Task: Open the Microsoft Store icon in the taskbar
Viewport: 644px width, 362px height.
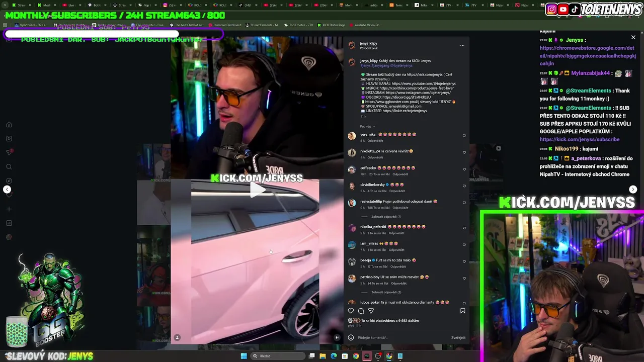Action: click(x=345, y=356)
